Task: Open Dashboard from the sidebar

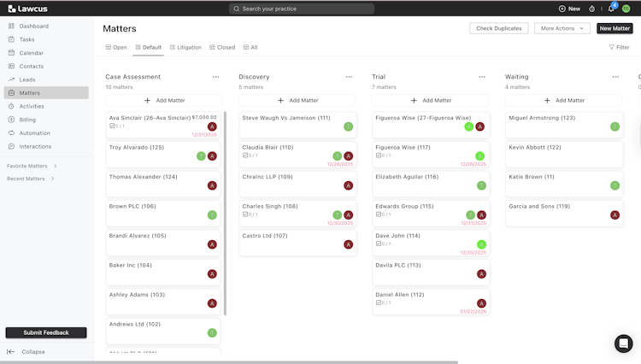Action: [x=33, y=26]
